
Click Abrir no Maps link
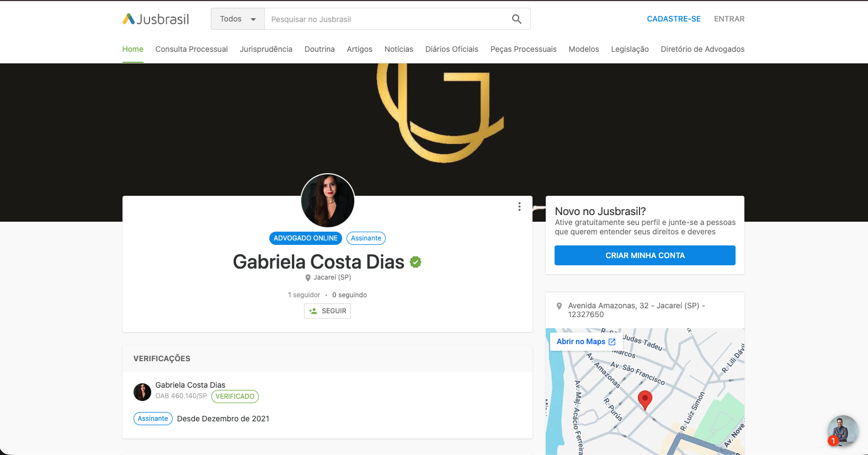coord(586,342)
